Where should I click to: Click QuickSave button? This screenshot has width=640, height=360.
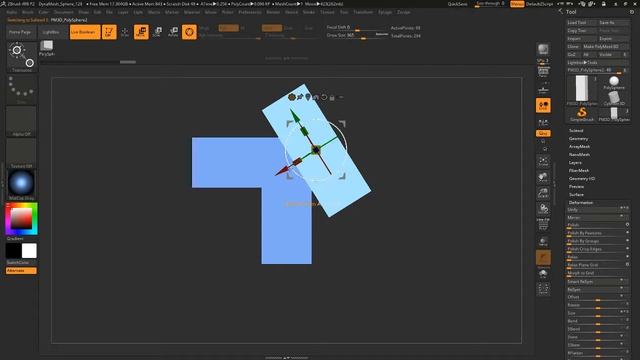[x=457, y=4]
